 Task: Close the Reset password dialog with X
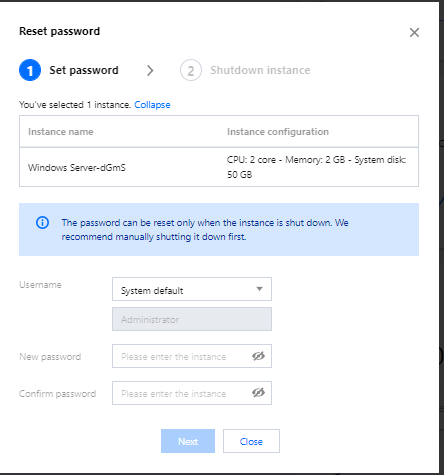414,32
